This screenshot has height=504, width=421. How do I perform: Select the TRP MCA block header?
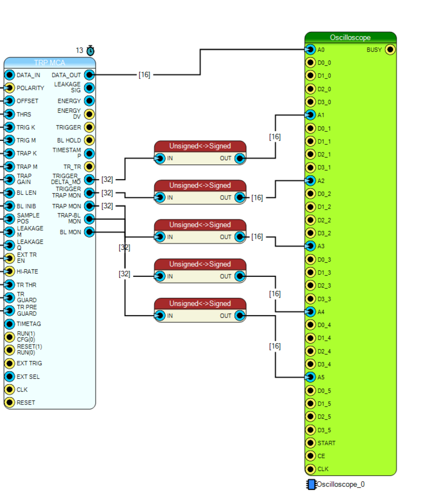point(50,63)
